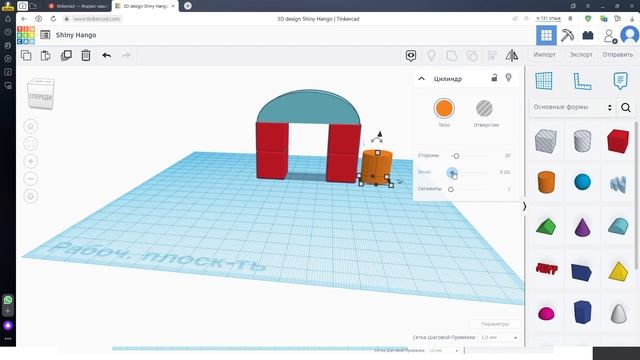Viewport: 640px width, 360px height.
Task: Lock the cylinder with the padlock icon
Action: point(494,78)
